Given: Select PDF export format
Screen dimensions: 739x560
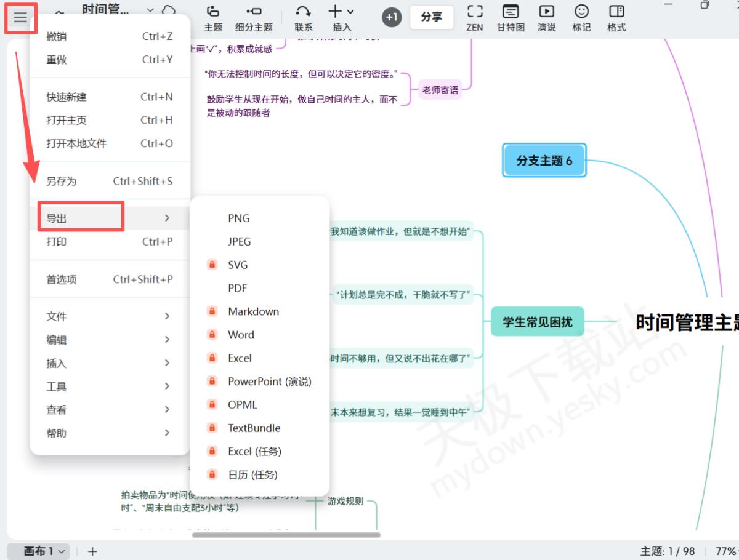Looking at the screenshot, I should point(238,288).
